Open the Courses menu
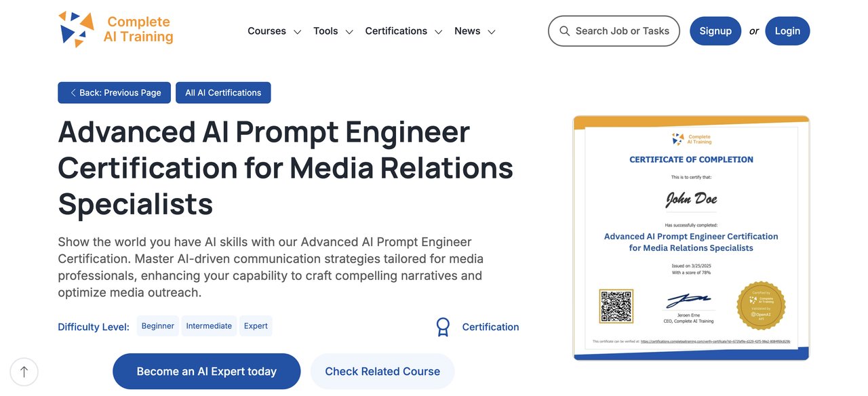868x396 pixels. [x=267, y=31]
